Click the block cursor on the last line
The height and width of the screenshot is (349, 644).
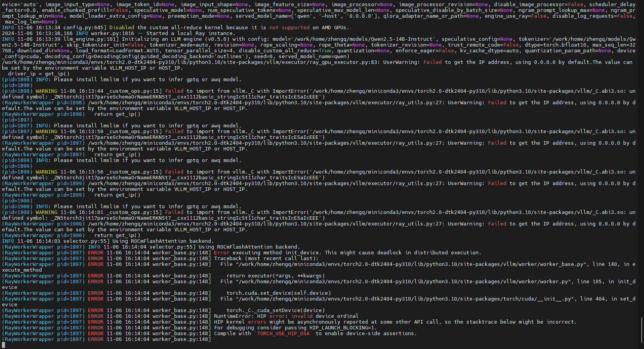click(x=3, y=345)
